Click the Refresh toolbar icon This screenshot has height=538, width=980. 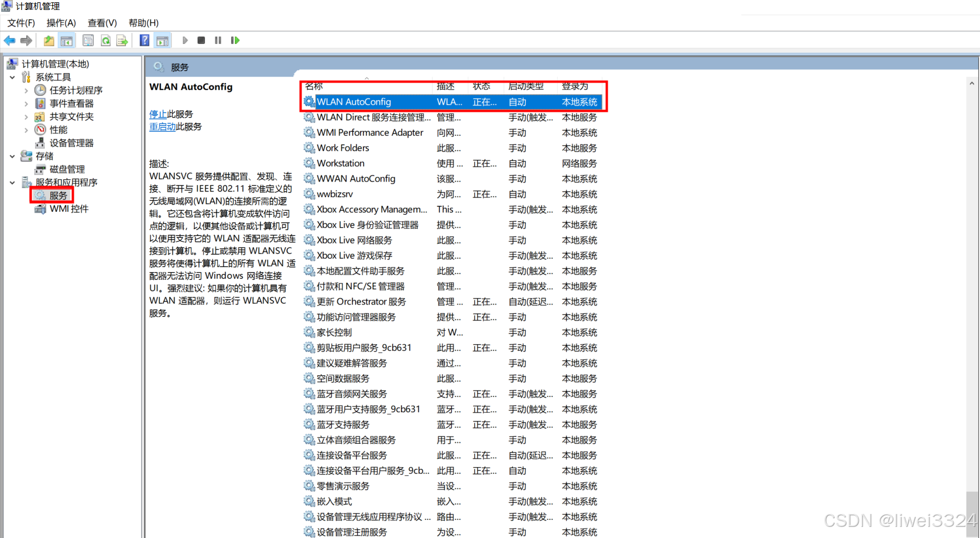pyautogui.click(x=105, y=40)
